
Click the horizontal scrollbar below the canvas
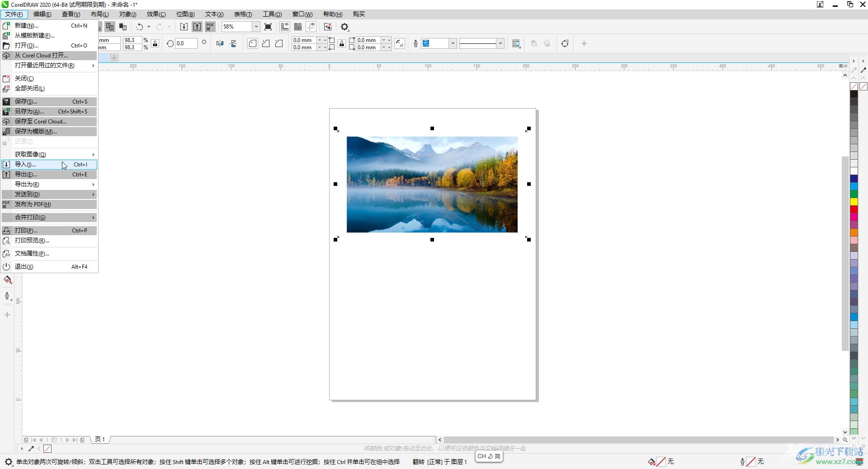pos(638,440)
